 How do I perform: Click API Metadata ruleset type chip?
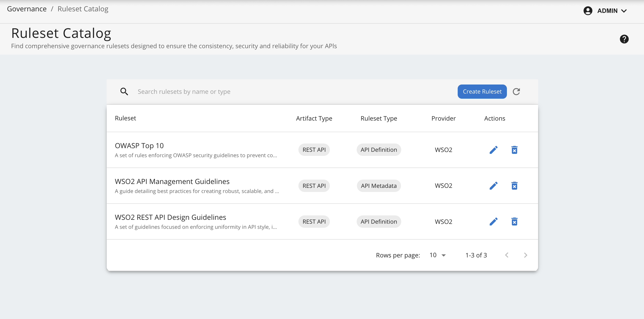tap(379, 186)
